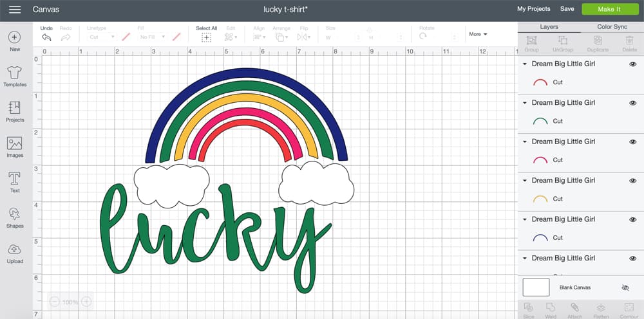
Task: Show the Blank Canvas layer
Action: coord(625,288)
